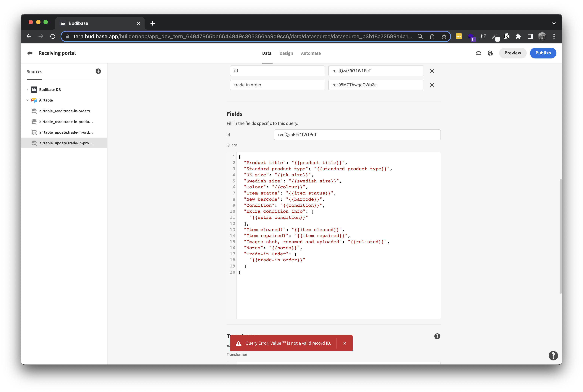This screenshot has width=583, height=392.
Task: Remove the id binding row
Action: tap(432, 71)
